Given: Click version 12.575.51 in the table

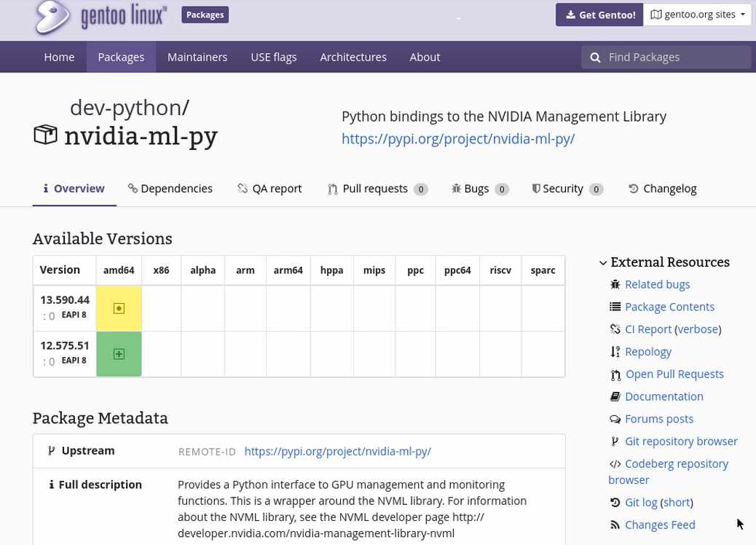Looking at the screenshot, I should 65,346.
